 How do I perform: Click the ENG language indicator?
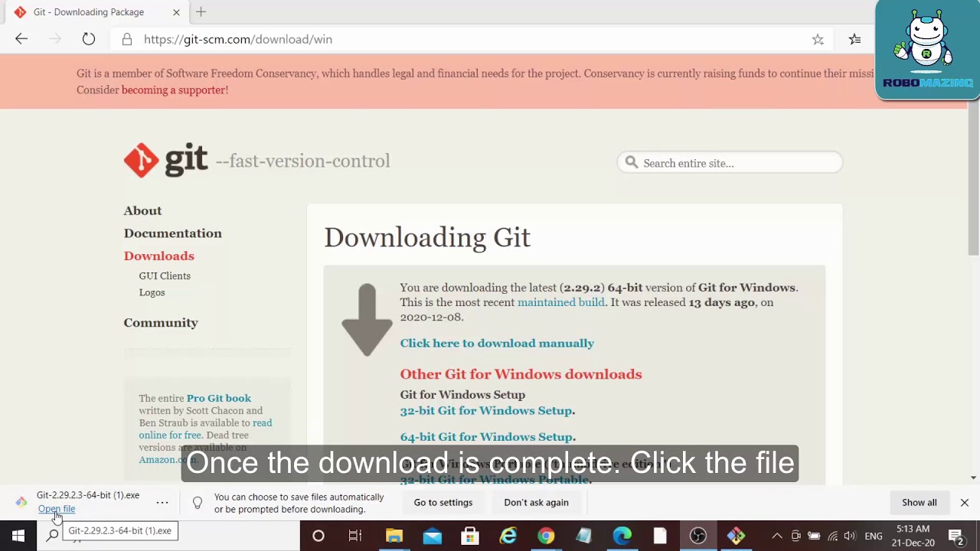(874, 536)
